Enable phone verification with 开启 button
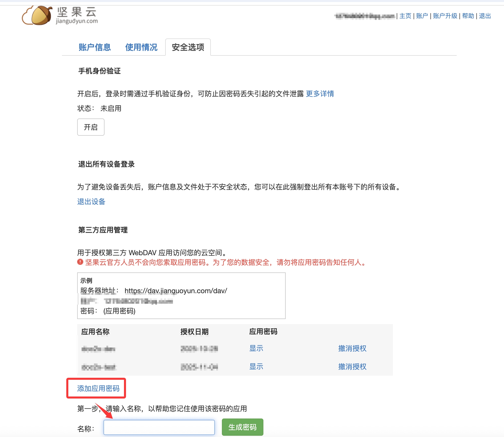Viewport: 504px width, 437px height. tap(91, 127)
